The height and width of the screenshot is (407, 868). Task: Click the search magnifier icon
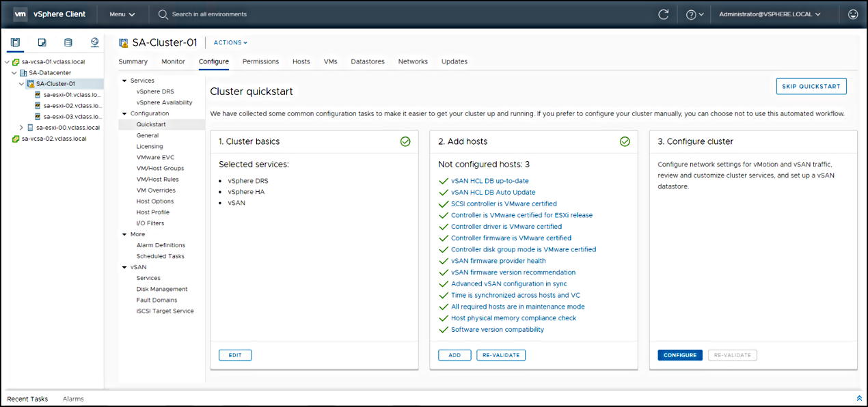click(x=163, y=14)
